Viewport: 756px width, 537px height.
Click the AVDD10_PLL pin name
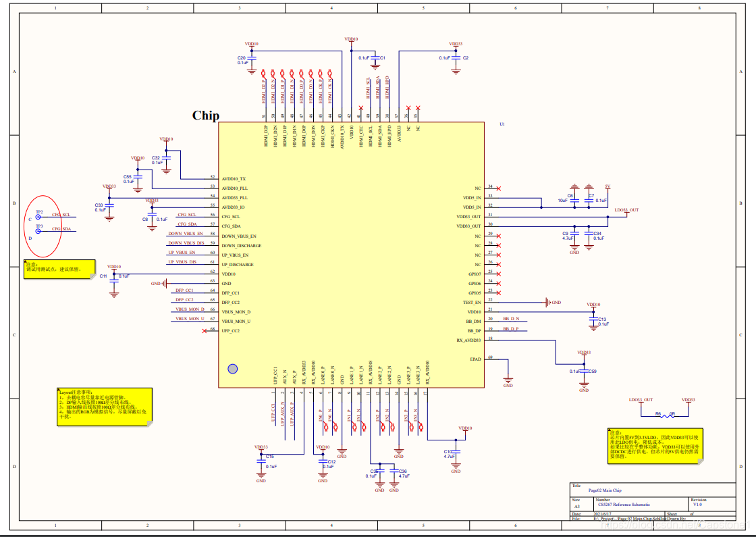coord(235,188)
